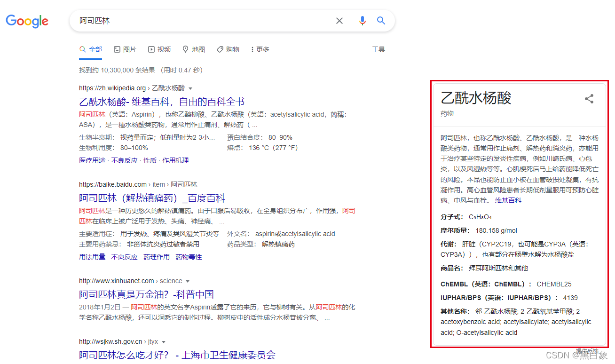The image size is (615, 364).
Task: Click the 4139 IUPHAR value
Action: coord(570,298)
